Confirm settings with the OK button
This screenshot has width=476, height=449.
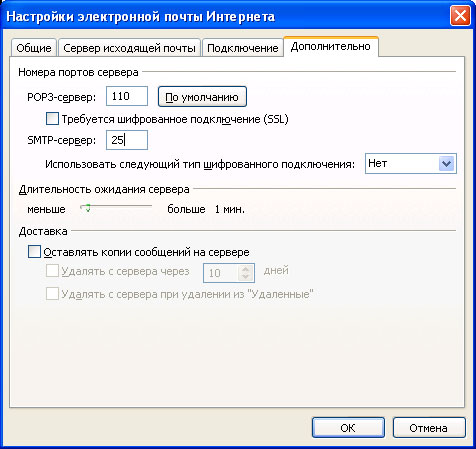(348, 428)
